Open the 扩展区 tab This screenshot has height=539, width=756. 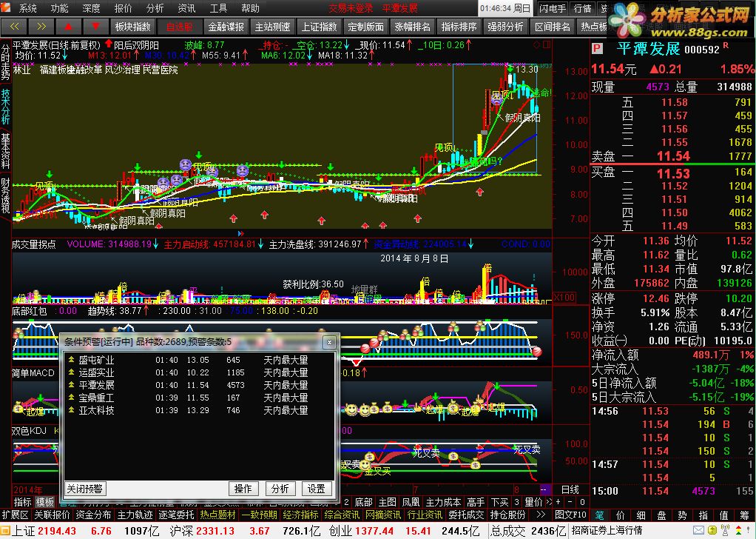(15, 515)
